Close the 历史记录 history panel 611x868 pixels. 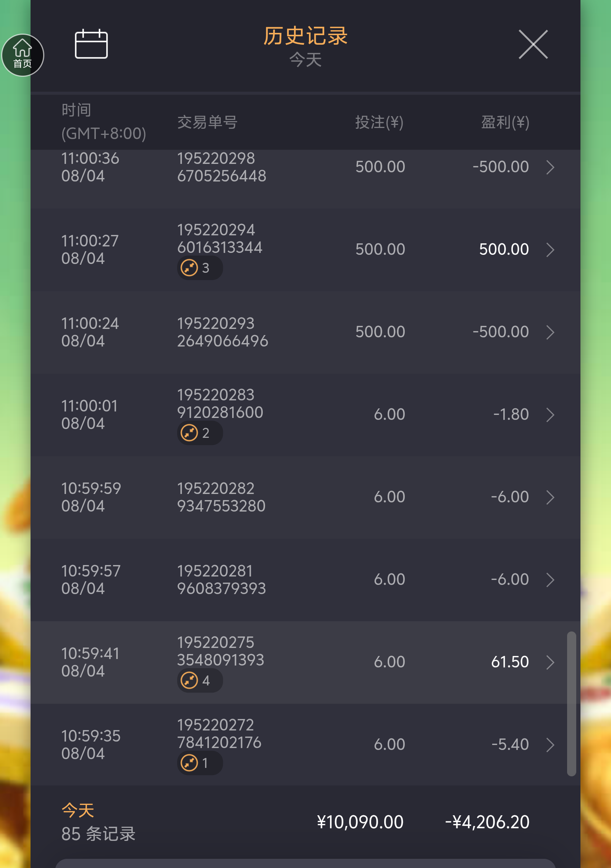(533, 44)
